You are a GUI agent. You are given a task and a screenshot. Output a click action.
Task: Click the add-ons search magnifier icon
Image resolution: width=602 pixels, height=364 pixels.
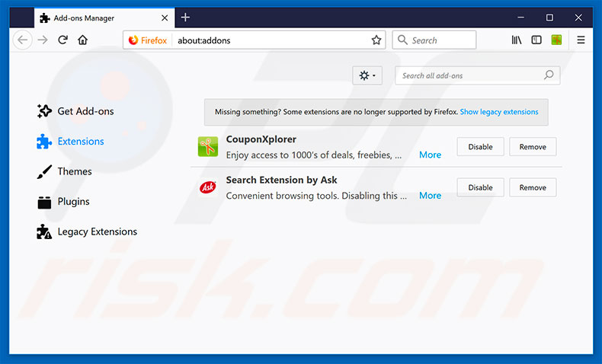point(549,75)
